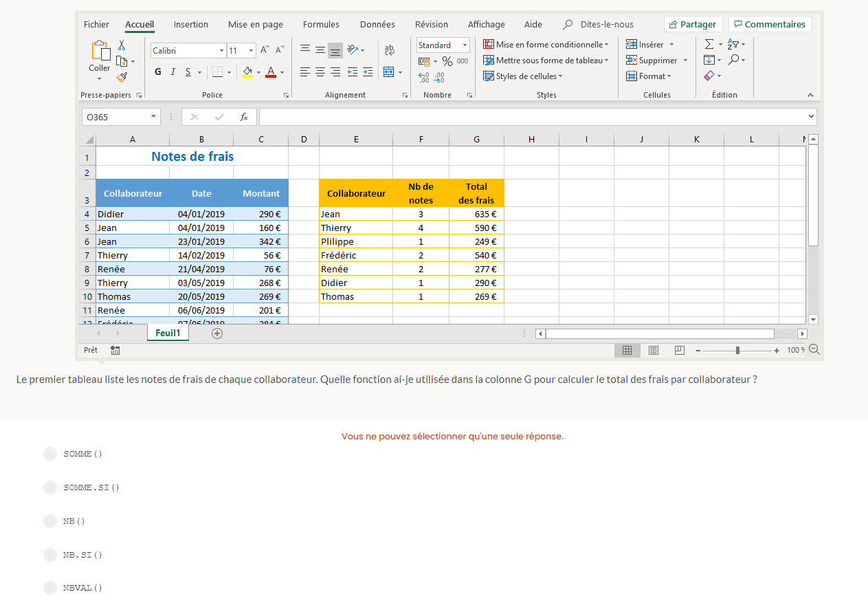Collapse the ribbon with the chevron
The height and width of the screenshot is (614, 868).
tap(810, 96)
